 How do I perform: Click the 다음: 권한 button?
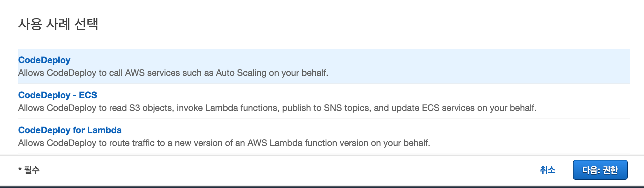point(600,170)
